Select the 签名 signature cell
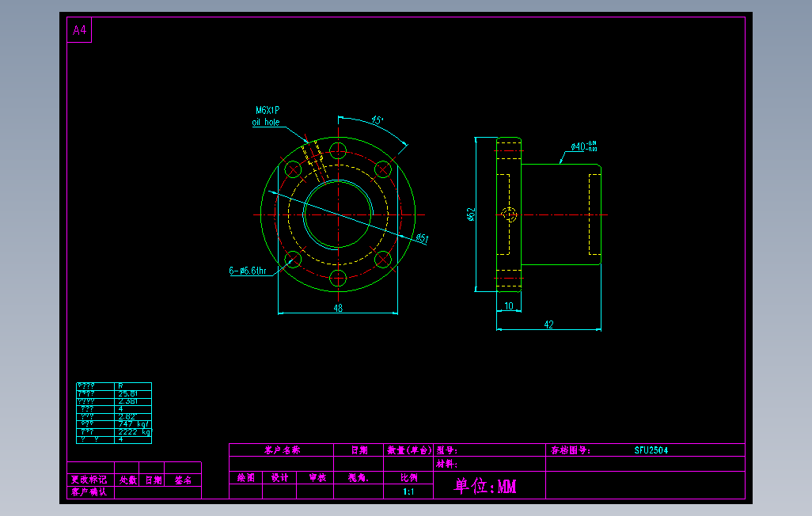The height and width of the screenshot is (516, 812). (183, 480)
